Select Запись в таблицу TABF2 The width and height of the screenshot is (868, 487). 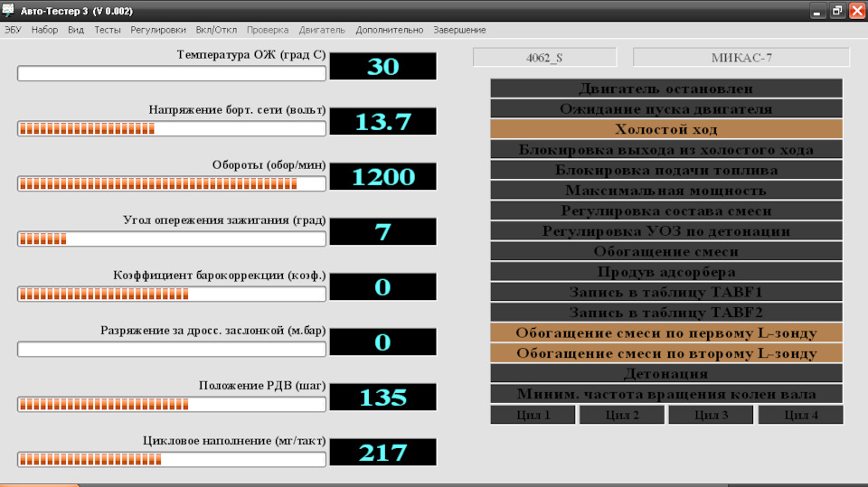pyautogui.click(x=666, y=313)
